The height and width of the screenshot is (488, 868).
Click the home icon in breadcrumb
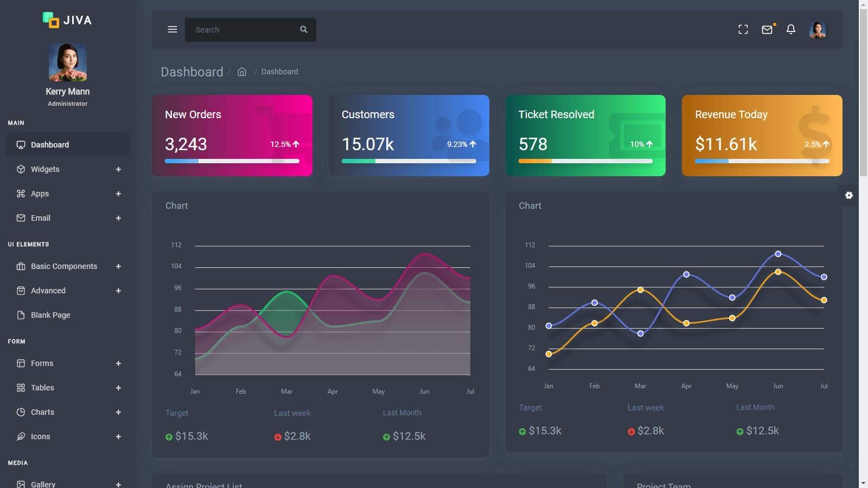242,72
